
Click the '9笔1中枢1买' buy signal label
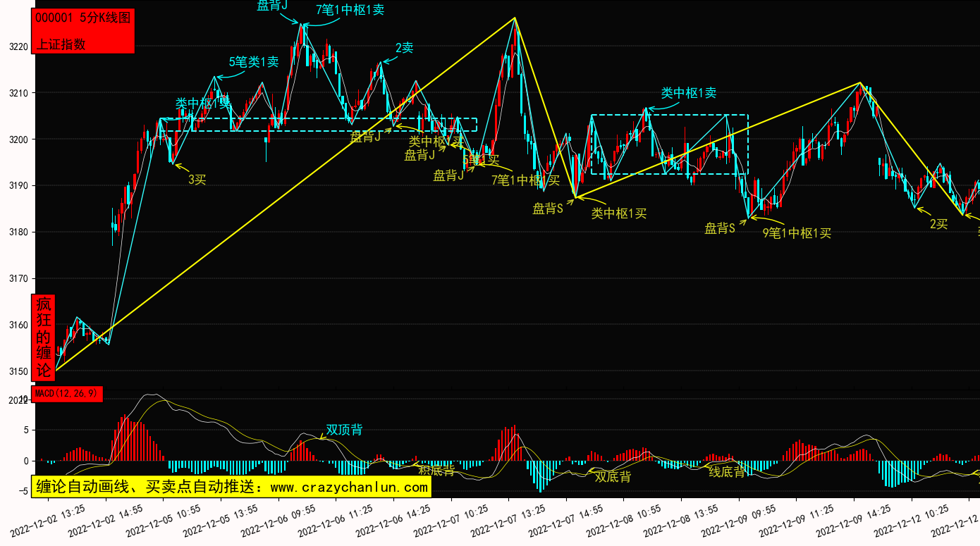click(797, 233)
